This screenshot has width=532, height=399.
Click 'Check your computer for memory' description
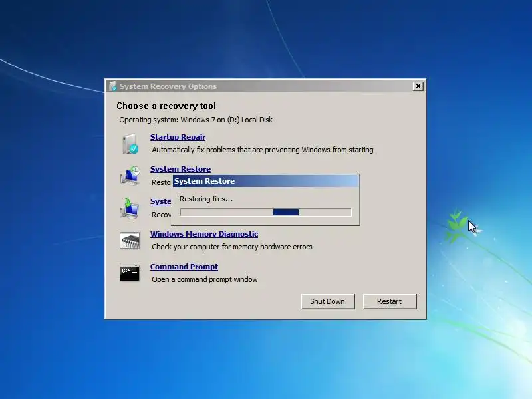pos(231,247)
